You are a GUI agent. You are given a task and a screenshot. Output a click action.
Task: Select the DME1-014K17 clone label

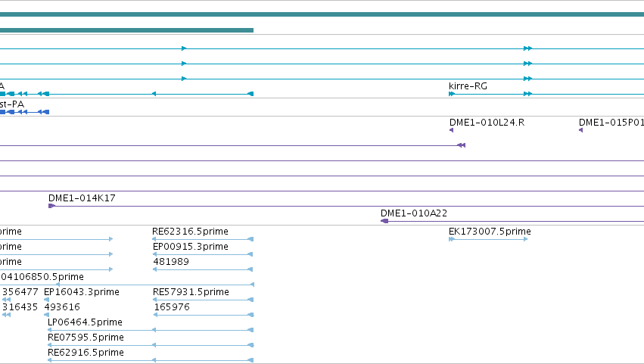(x=82, y=198)
